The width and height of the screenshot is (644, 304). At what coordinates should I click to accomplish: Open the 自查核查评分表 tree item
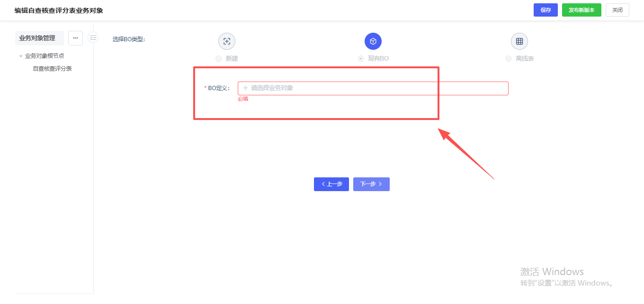52,69
